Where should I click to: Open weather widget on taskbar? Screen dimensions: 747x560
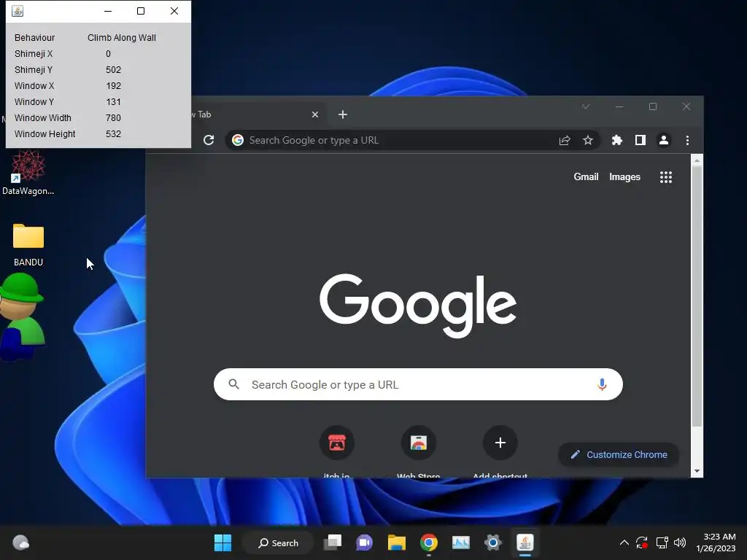coord(20,542)
